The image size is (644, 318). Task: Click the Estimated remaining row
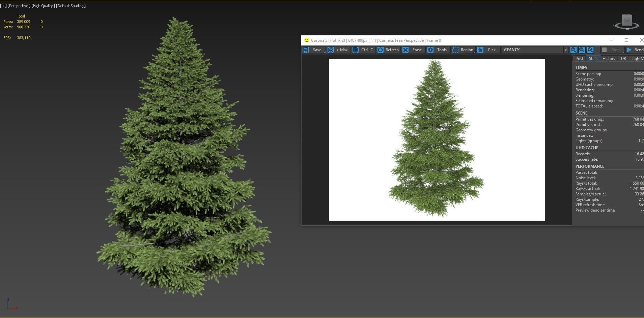pos(610,101)
